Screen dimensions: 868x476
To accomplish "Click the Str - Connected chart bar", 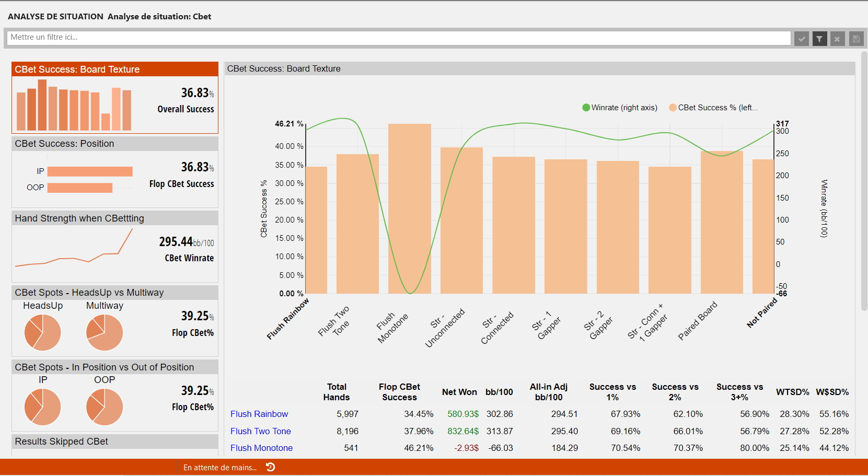I will click(514, 225).
